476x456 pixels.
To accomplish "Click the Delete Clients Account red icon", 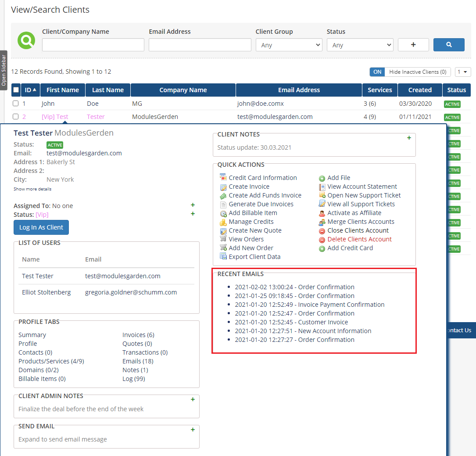I will click(x=322, y=240).
